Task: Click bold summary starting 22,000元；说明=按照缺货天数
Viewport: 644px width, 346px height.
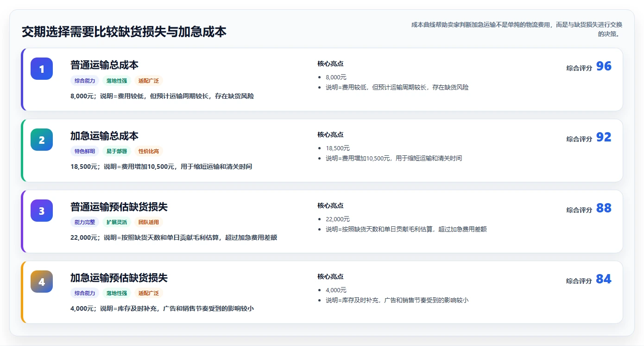Action: tap(174, 237)
